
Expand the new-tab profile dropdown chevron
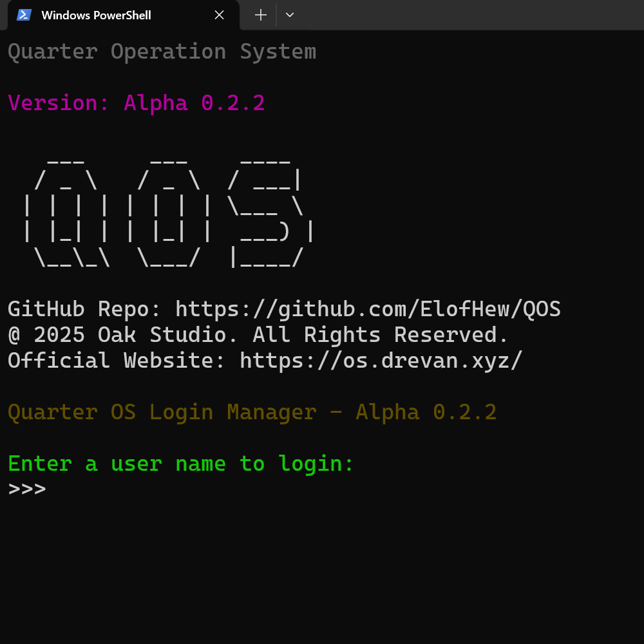tap(290, 15)
